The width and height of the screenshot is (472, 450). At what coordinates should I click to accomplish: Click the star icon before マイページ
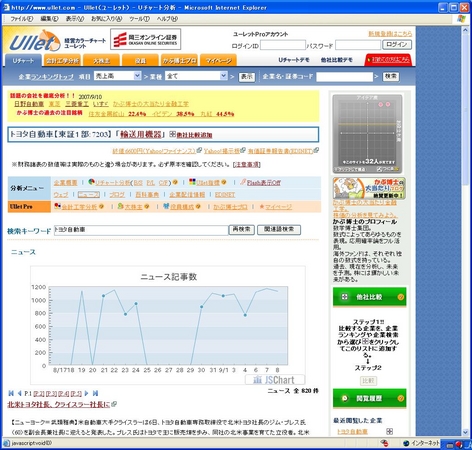point(262,207)
